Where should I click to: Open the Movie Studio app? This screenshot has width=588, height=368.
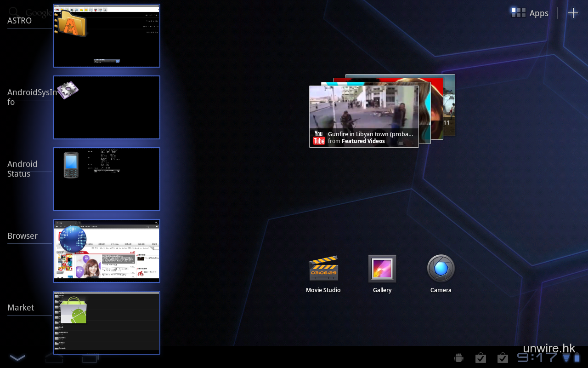coord(323,269)
